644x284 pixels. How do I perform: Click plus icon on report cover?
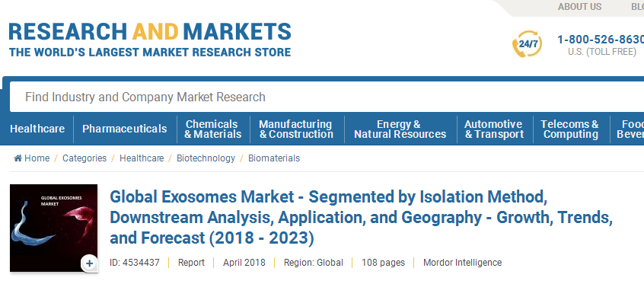(90, 263)
